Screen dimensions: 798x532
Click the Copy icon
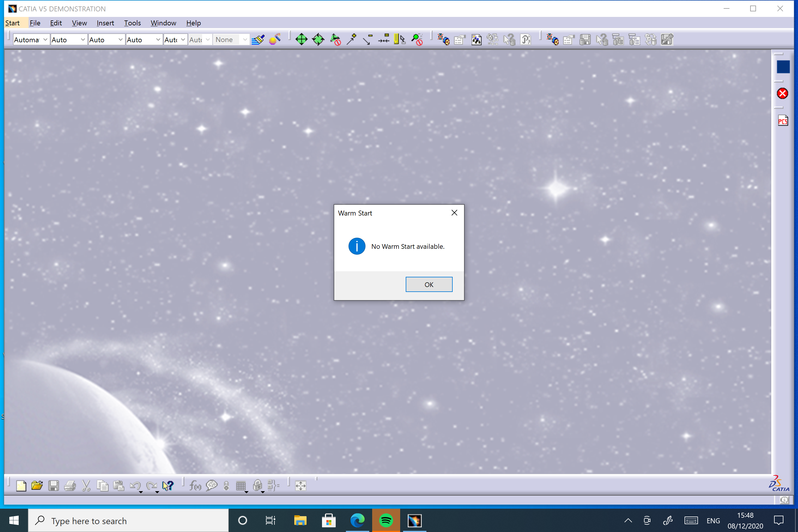[x=102, y=486]
